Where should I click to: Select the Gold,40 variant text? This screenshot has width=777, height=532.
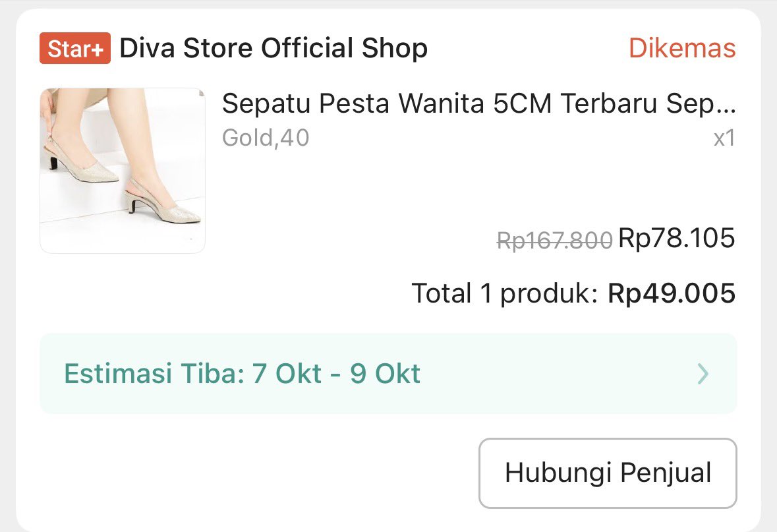(x=266, y=137)
